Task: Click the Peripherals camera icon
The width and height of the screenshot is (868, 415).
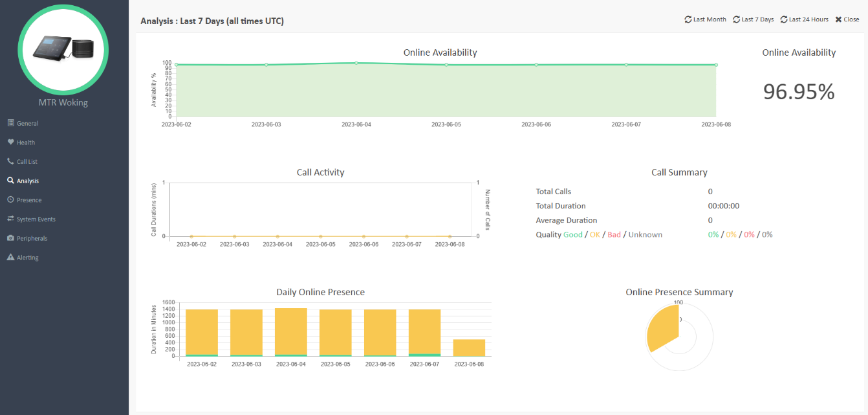Action: (x=10, y=238)
